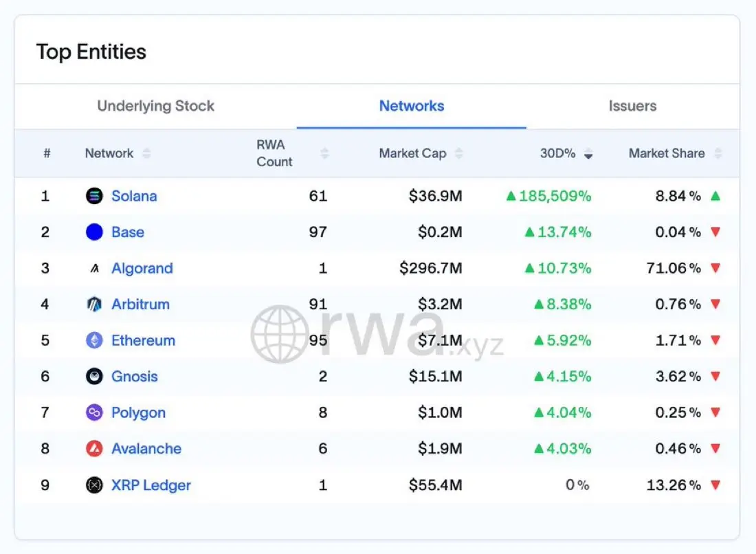The height and width of the screenshot is (554, 756).
Task: Sort by the Network column
Action: [x=146, y=153]
